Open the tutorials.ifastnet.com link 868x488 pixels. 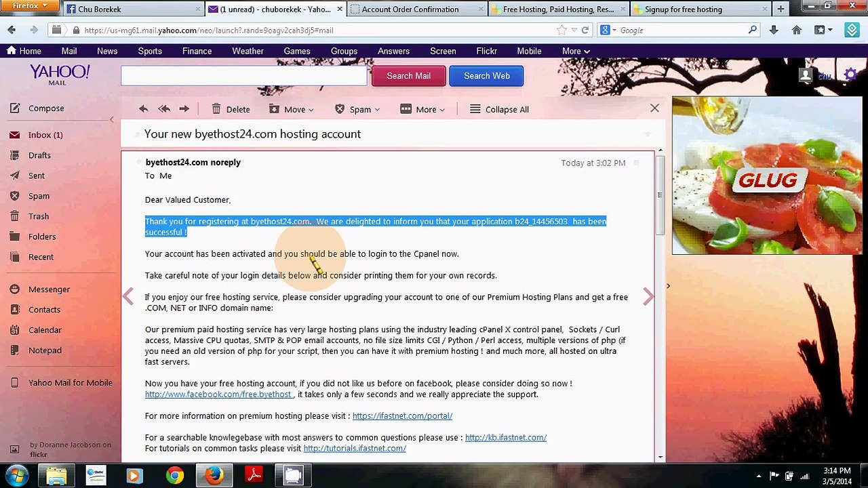[x=355, y=449]
